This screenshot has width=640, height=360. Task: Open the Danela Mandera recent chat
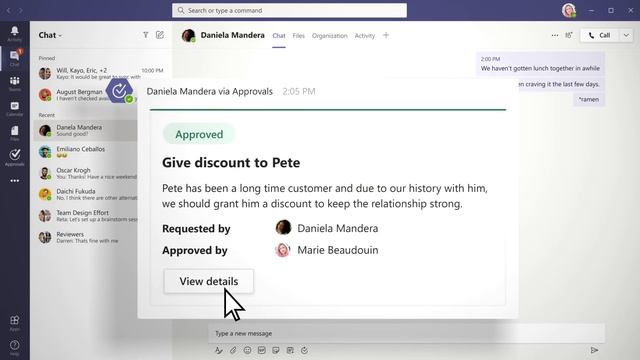(x=86, y=131)
